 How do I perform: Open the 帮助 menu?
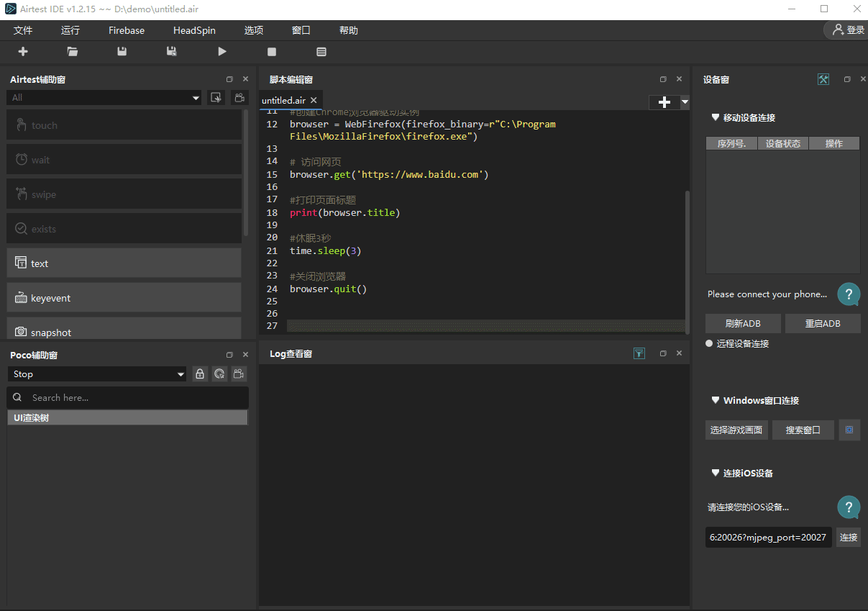349,30
